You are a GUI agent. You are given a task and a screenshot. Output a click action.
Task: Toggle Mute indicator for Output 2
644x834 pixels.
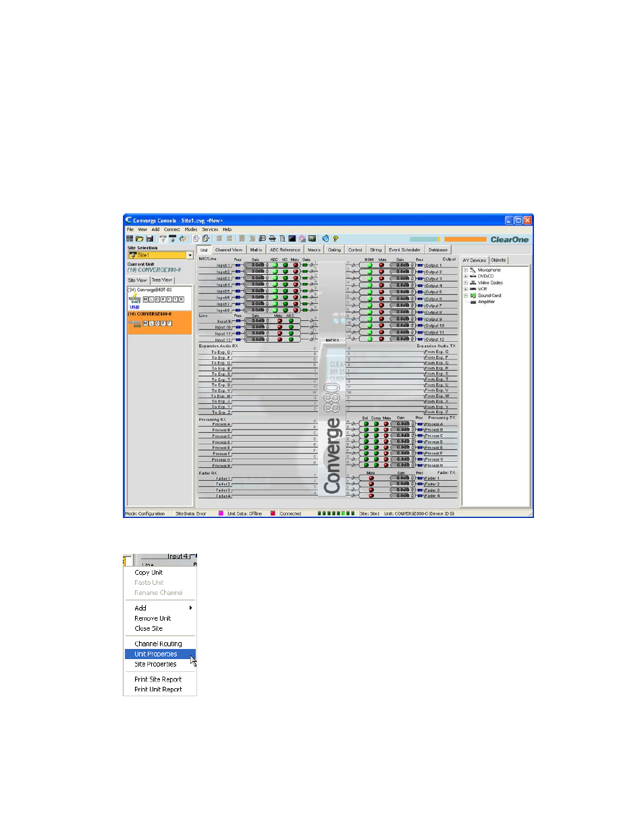(x=381, y=272)
